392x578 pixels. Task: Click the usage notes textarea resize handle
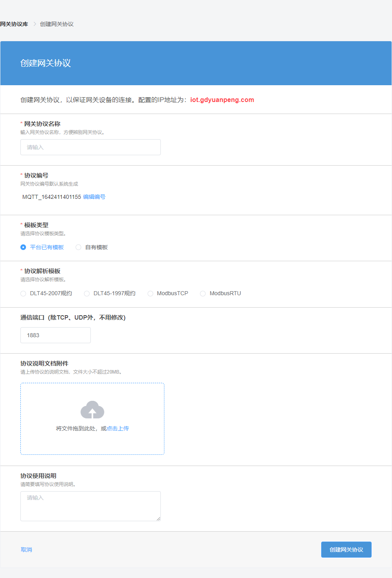pyautogui.click(x=158, y=519)
